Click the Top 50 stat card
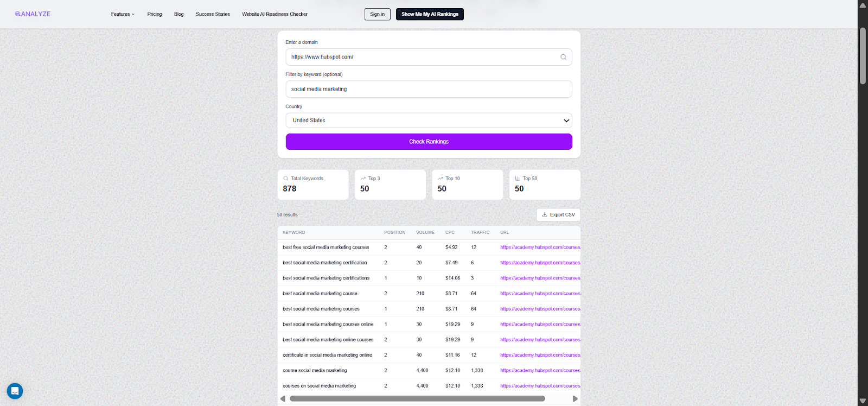Screen dimensions: 868x406 [545, 185]
